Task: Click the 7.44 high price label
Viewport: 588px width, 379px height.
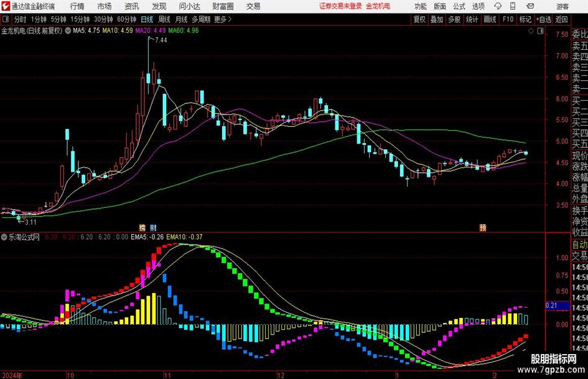Action: point(161,40)
